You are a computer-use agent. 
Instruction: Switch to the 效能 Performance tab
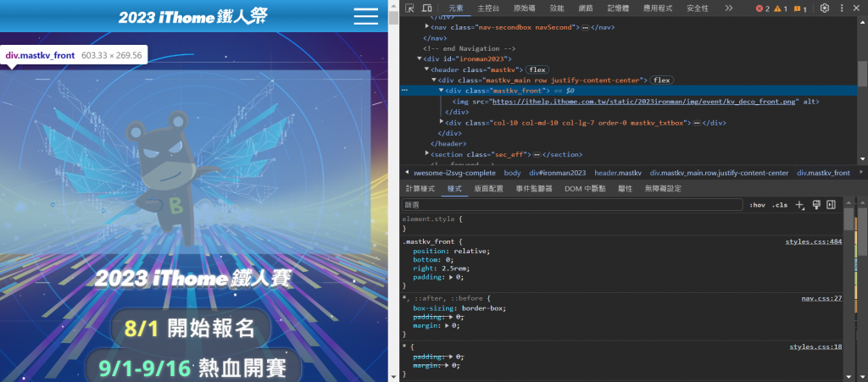[557, 8]
